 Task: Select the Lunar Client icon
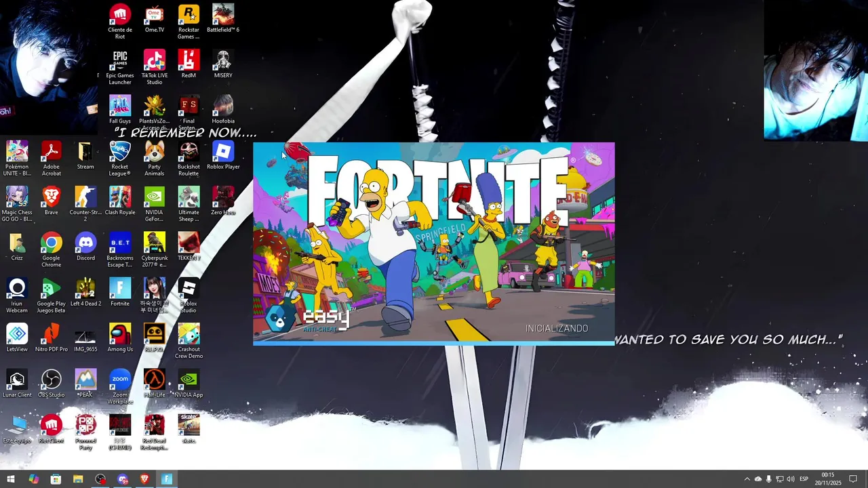pos(17,383)
